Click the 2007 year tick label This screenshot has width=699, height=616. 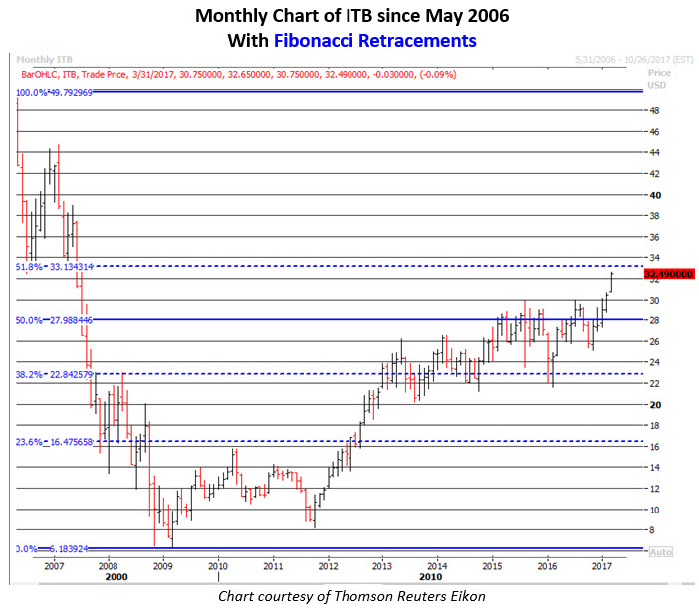[54, 566]
